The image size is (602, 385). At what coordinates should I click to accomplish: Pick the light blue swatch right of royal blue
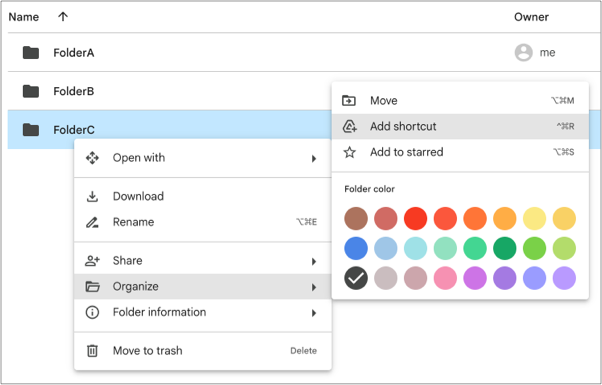385,248
